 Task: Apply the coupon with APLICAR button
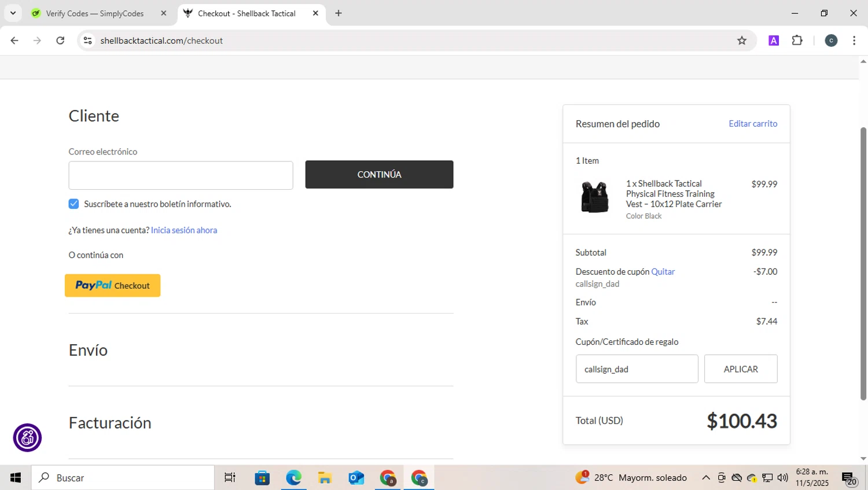[741, 369]
